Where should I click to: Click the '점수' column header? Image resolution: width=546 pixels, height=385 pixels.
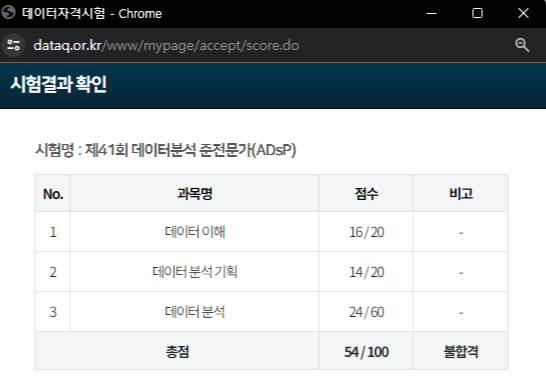point(366,194)
